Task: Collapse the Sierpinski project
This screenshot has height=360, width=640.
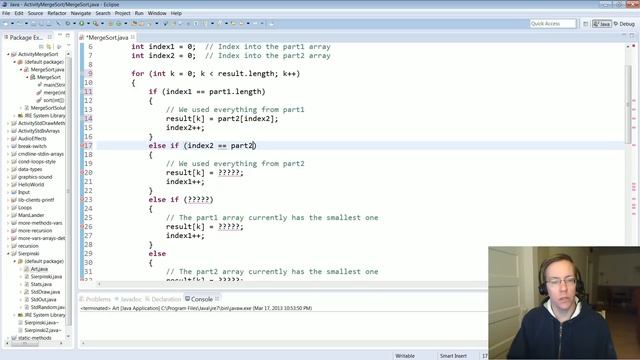Action: tap(8, 253)
